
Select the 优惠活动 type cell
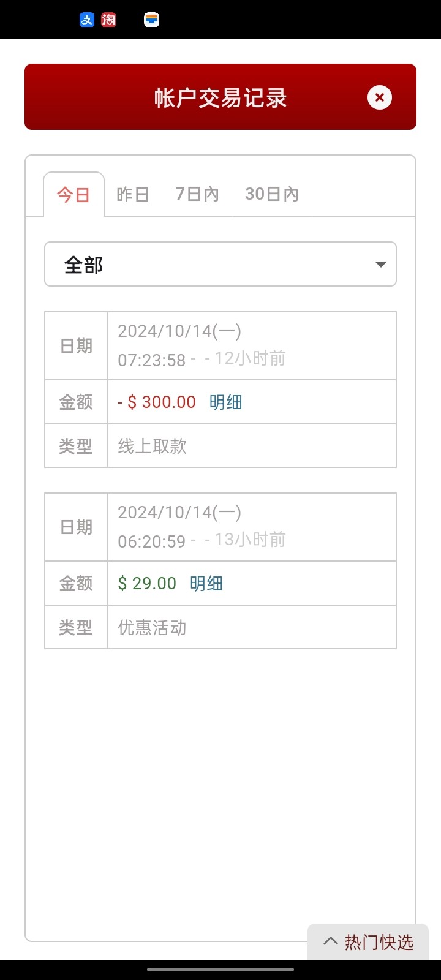[152, 628]
